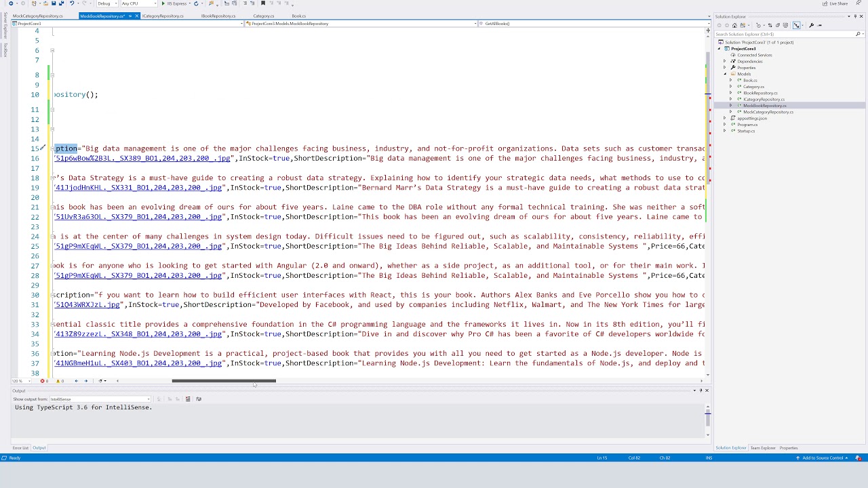The image size is (868, 488).
Task: Open ProjectCore3.Models.MockBookRepository type dropdown
Action: coord(361,24)
